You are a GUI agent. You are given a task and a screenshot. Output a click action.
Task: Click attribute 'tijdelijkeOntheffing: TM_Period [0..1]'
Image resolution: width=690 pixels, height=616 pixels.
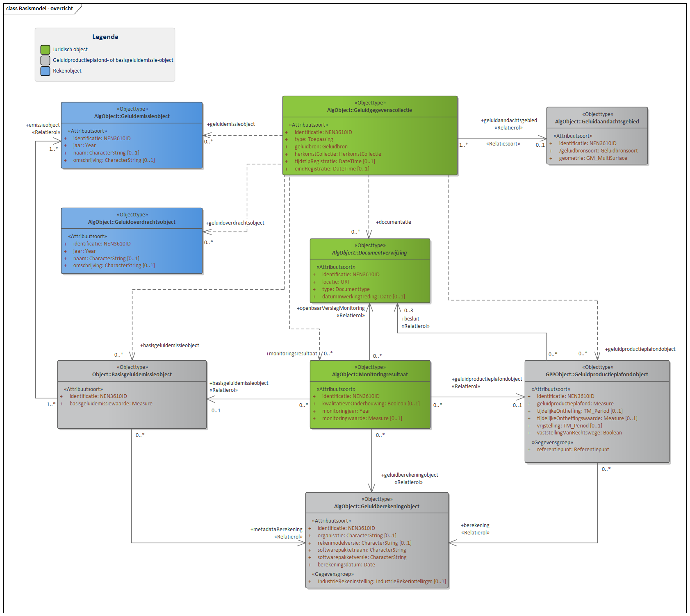tap(580, 411)
